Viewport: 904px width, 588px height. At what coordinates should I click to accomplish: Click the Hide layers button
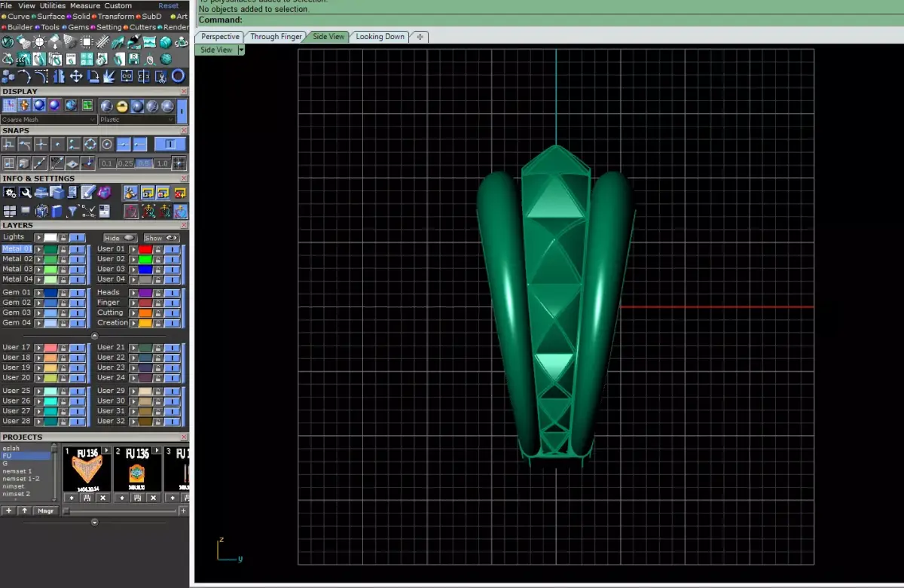[119, 237]
